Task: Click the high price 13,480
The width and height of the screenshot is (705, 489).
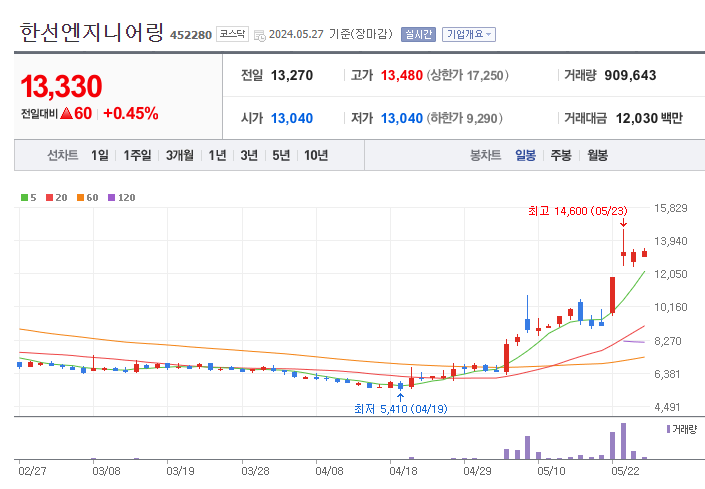Action: (402, 75)
